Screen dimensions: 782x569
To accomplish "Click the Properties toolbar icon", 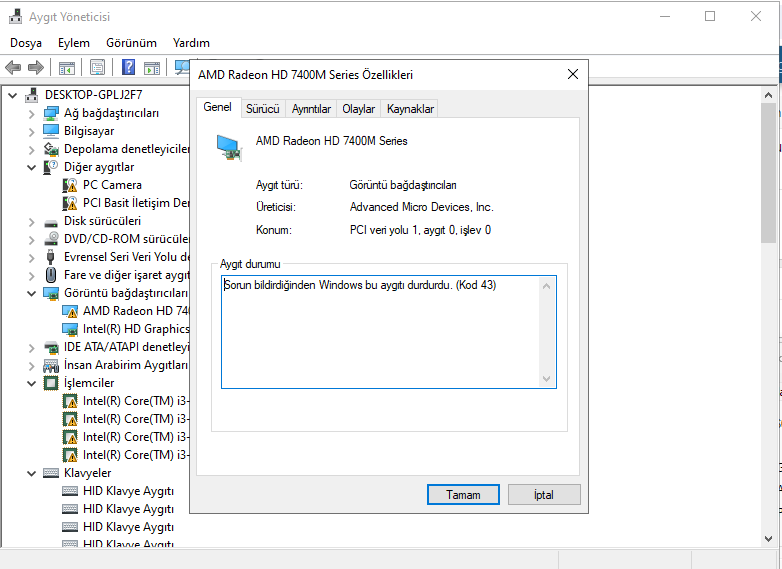I will pyautogui.click(x=97, y=67).
